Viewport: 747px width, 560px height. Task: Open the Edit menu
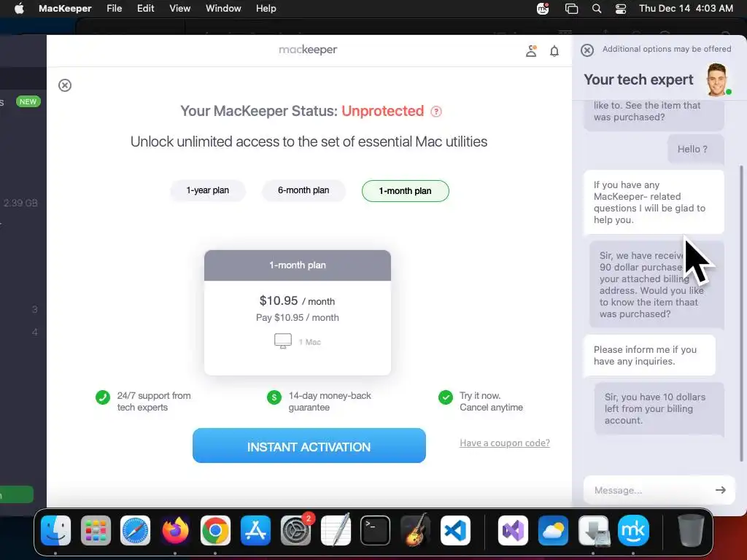pos(145,9)
